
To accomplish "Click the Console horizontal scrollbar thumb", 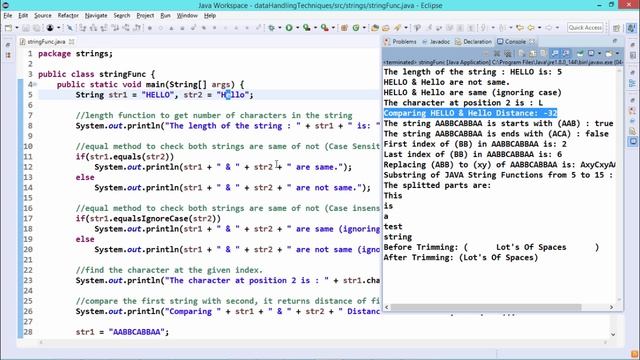I will tap(486, 307).
